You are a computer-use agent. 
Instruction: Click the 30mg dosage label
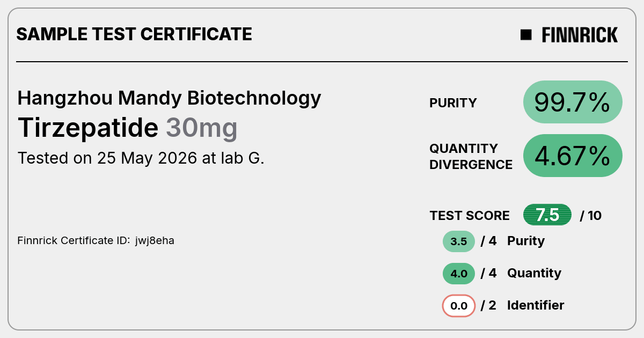pyautogui.click(x=201, y=128)
